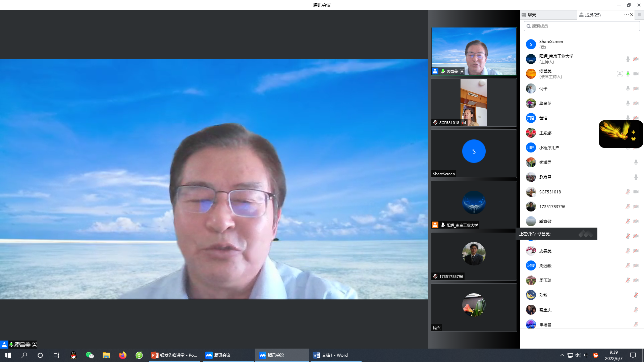Screen dimensions: 644x362
Task: Open the three-dot more options menu
Action: click(626, 15)
